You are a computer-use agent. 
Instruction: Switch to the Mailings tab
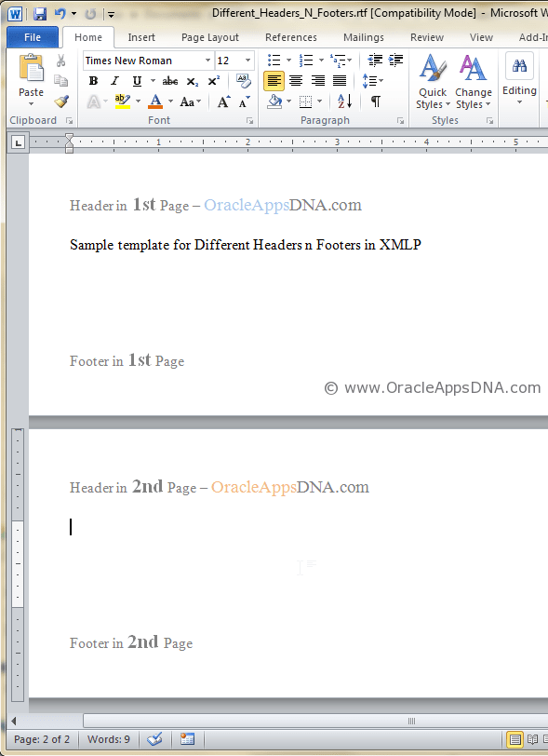pos(364,37)
